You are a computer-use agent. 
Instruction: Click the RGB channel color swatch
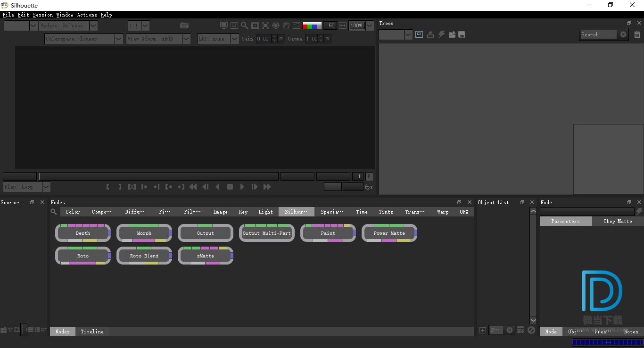312,25
